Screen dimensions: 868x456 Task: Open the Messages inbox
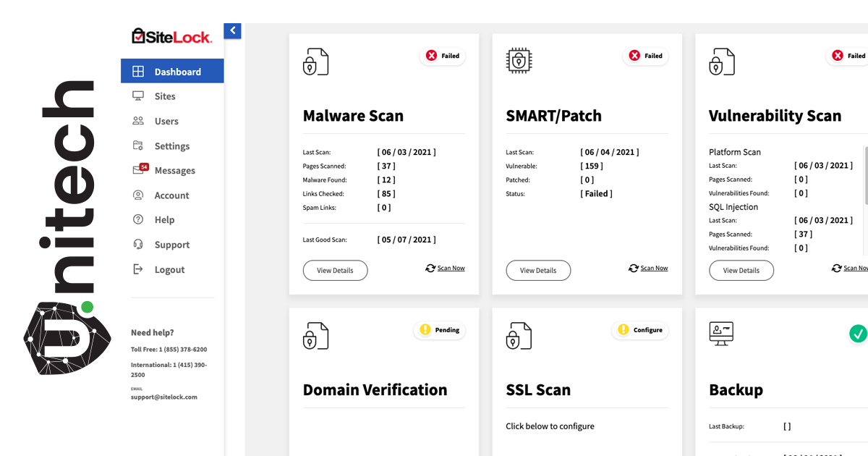175,170
